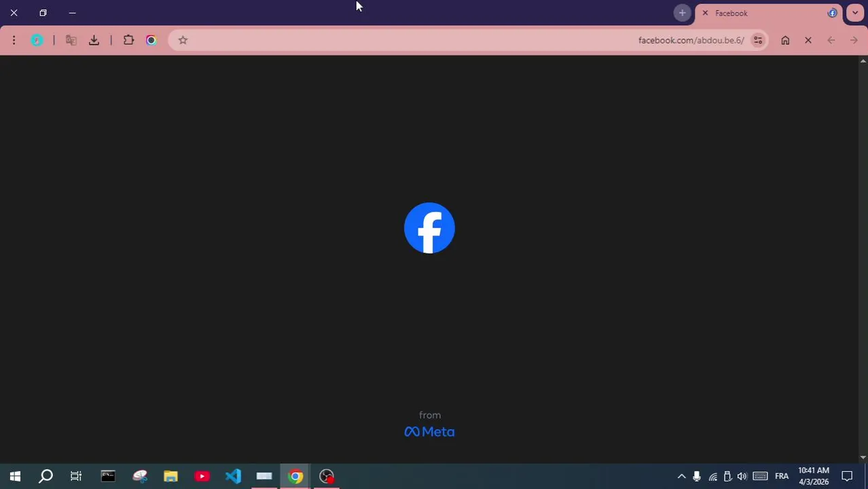Open the notification center icon
Viewport: 868px width, 489px height.
click(x=847, y=476)
